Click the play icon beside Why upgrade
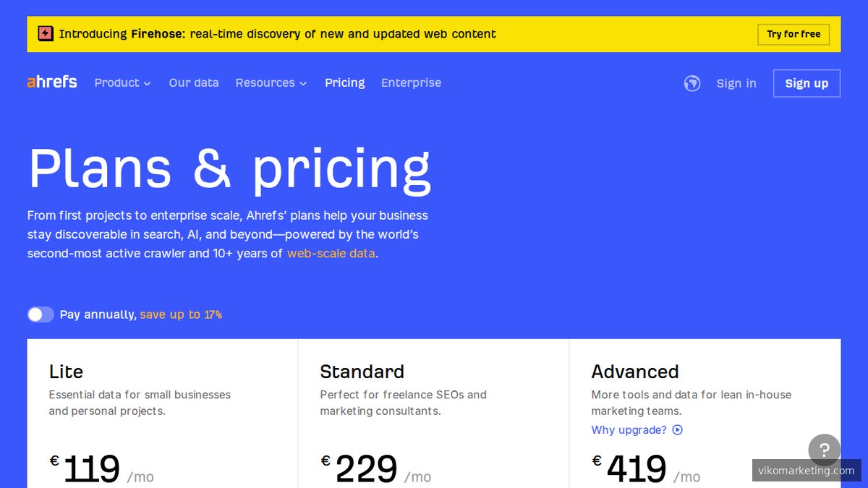Viewport: 868px width, 488px height. (x=678, y=430)
